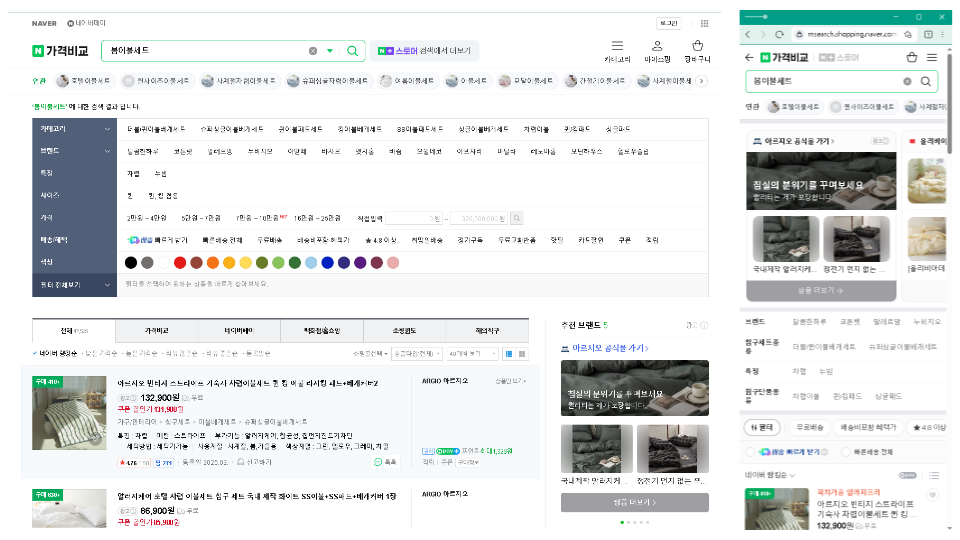960x540 pixels.
Task: Tap 상품 더보기 in the mobile brand card
Action: pyautogui.click(x=821, y=291)
